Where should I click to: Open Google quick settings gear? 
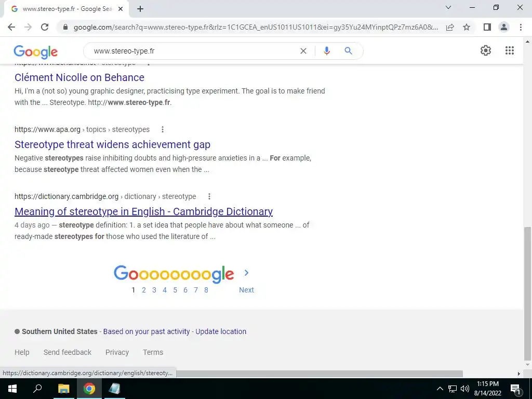coord(486,50)
